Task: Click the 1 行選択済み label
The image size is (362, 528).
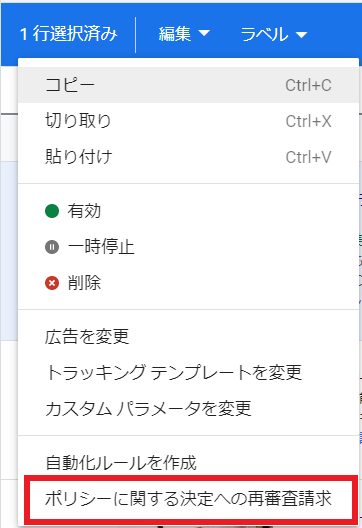Action: coord(69,34)
